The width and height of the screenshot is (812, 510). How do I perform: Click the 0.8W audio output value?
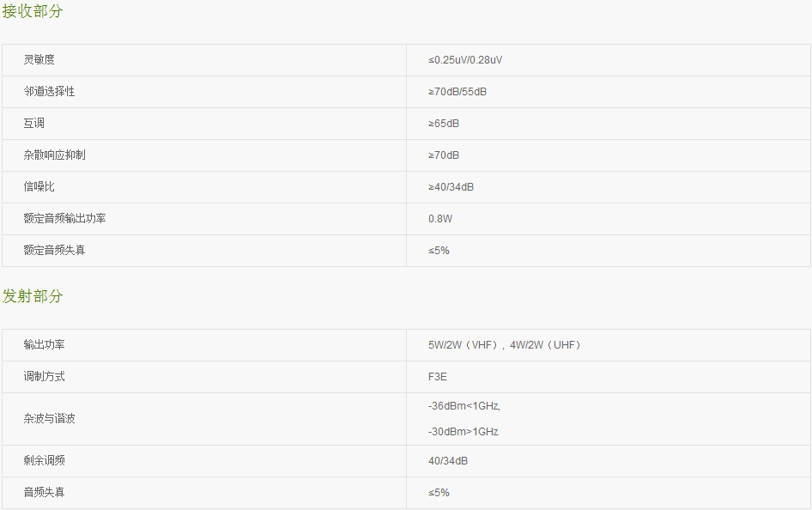pos(440,218)
